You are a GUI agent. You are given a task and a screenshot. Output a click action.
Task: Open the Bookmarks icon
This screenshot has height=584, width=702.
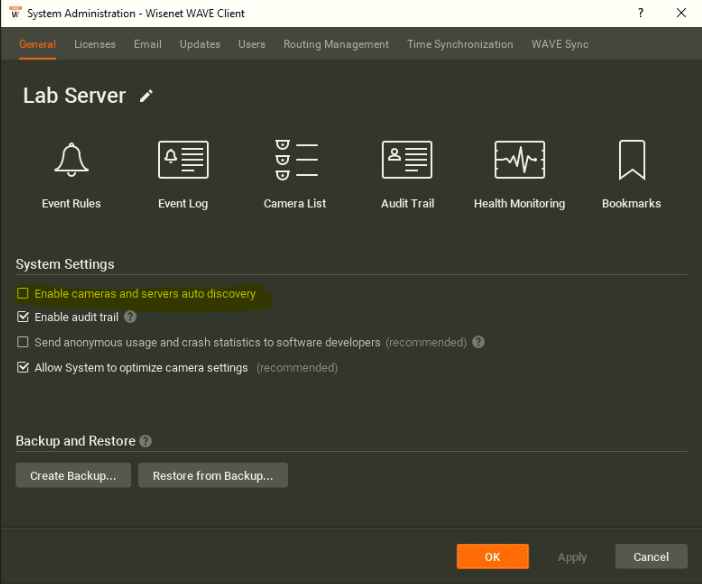point(632,160)
